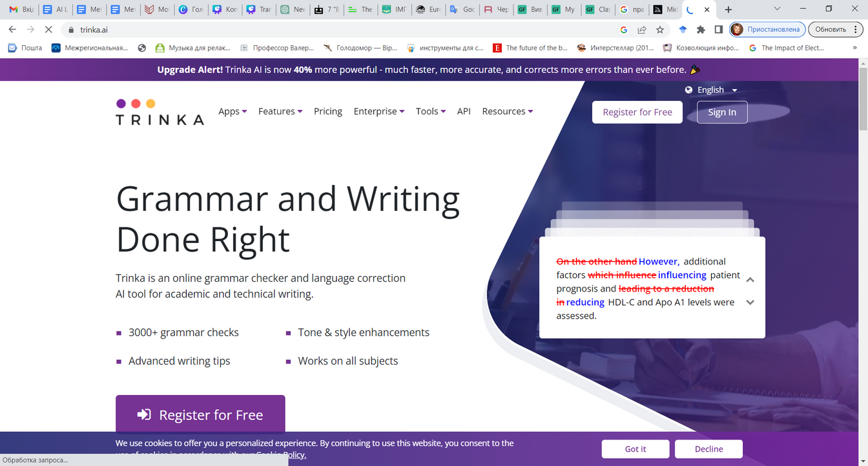Image resolution: width=868 pixels, height=466 pixels.
Task: Open the Музыка для релак bookmark
Action: tap(193, 48)
